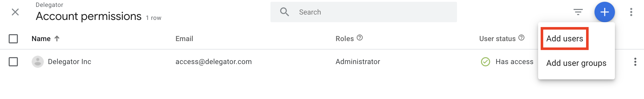Choose Add user groups from menu
The height and width of the screenshot is (99, 644).
(x=576, y=63)
